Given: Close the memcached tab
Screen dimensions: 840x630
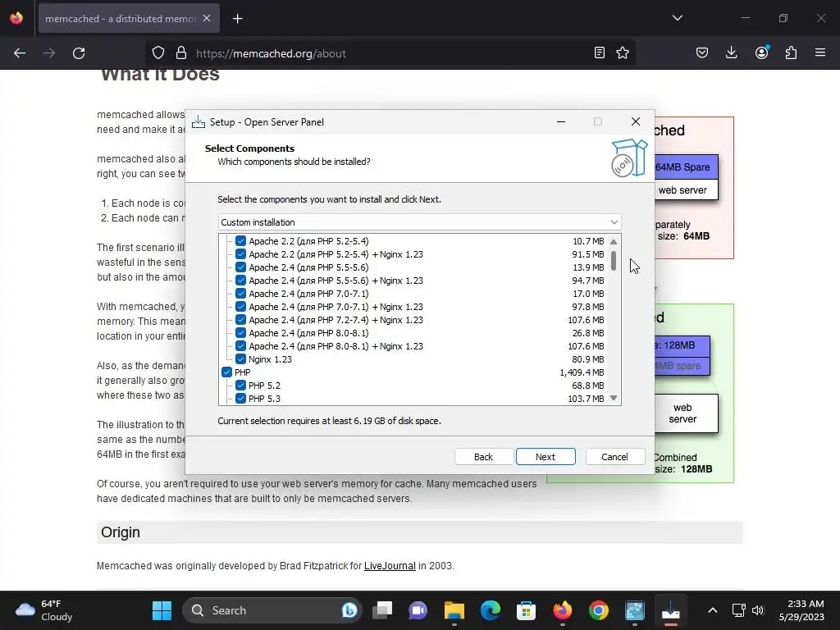Looking at the screenshot, I should pyautogui.click(x=207, y=18).
